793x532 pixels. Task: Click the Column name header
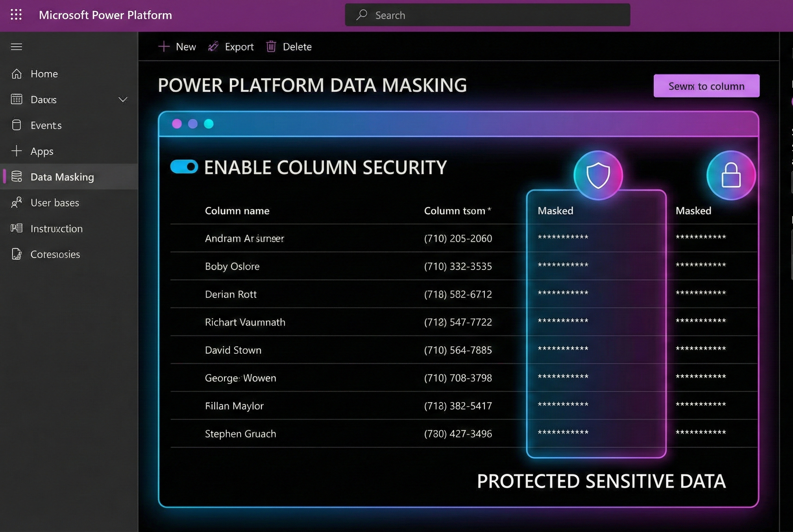click(x=237, y=211)
